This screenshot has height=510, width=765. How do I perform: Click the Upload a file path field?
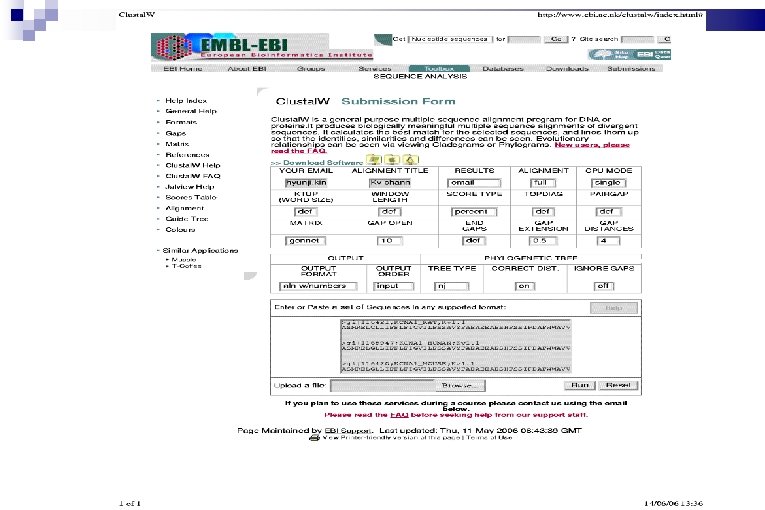click(382, 386)
